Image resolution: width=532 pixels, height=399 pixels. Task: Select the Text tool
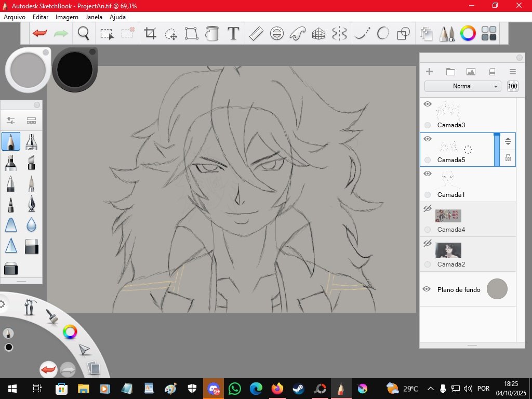[x=233, y=33]
